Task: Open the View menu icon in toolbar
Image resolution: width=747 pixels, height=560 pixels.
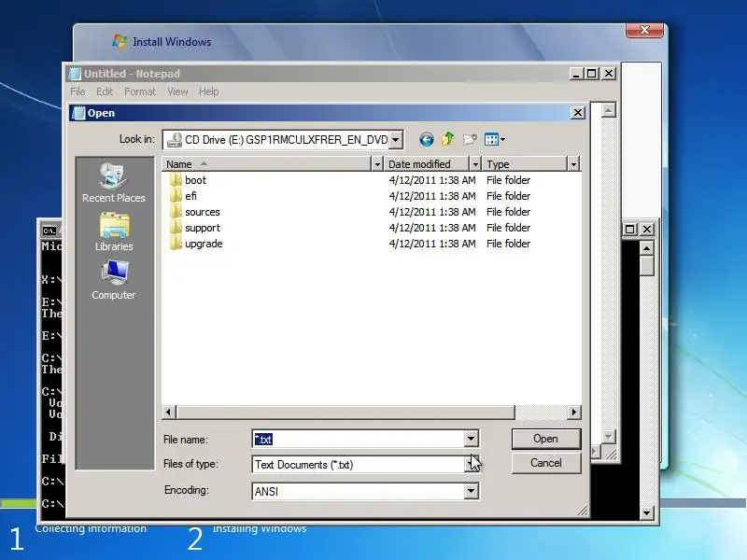Action: pyautogui.click(x=495, y=139)
